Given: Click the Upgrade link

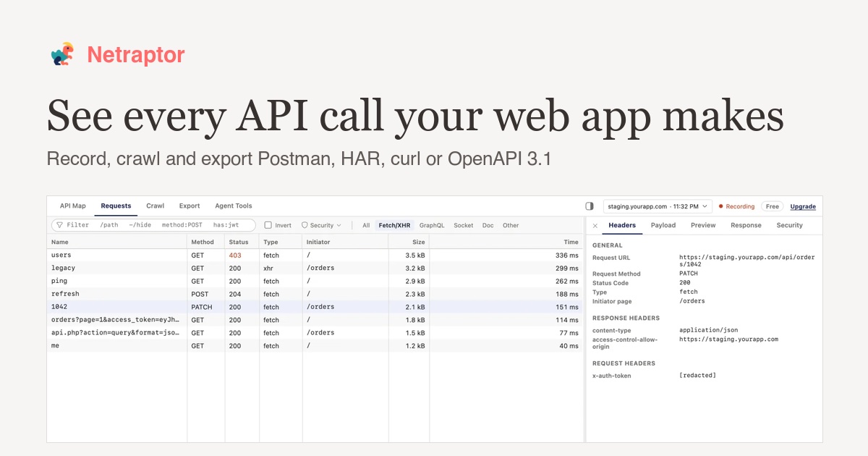Looking at the screenshot, I should pyautogui.click(x=803, y=206).
